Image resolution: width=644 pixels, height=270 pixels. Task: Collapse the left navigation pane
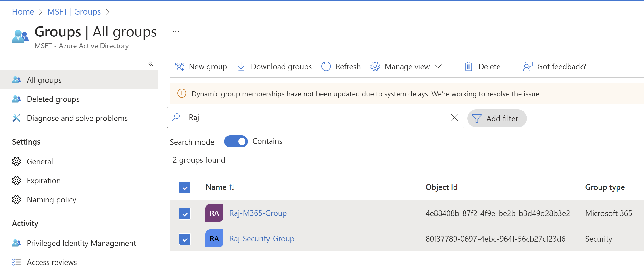pos(150,64)
